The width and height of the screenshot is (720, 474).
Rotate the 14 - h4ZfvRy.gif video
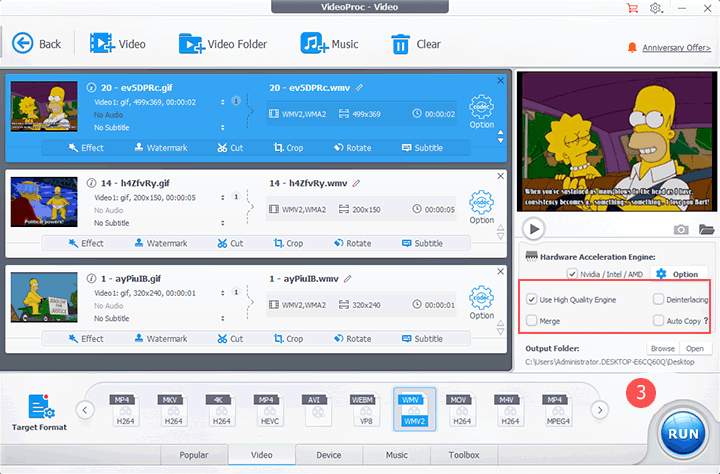tap(352, 243)
